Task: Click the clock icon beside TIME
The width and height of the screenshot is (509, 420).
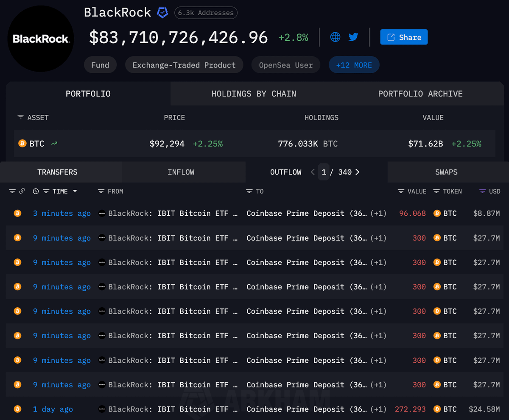Action: 36,191
